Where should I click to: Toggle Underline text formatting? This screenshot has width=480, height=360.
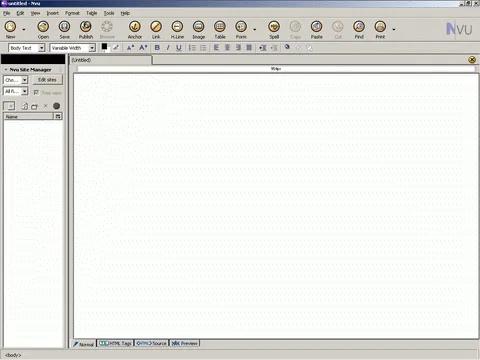tap(179, 48)
